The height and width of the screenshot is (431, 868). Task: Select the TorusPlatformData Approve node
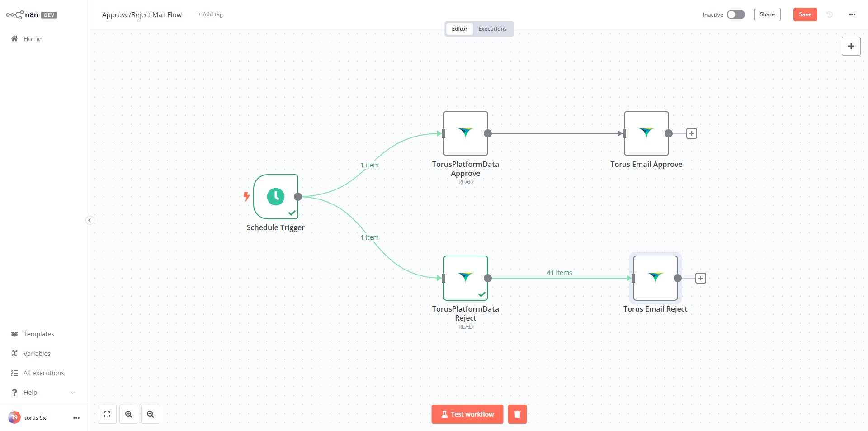[x=465, y=133]
